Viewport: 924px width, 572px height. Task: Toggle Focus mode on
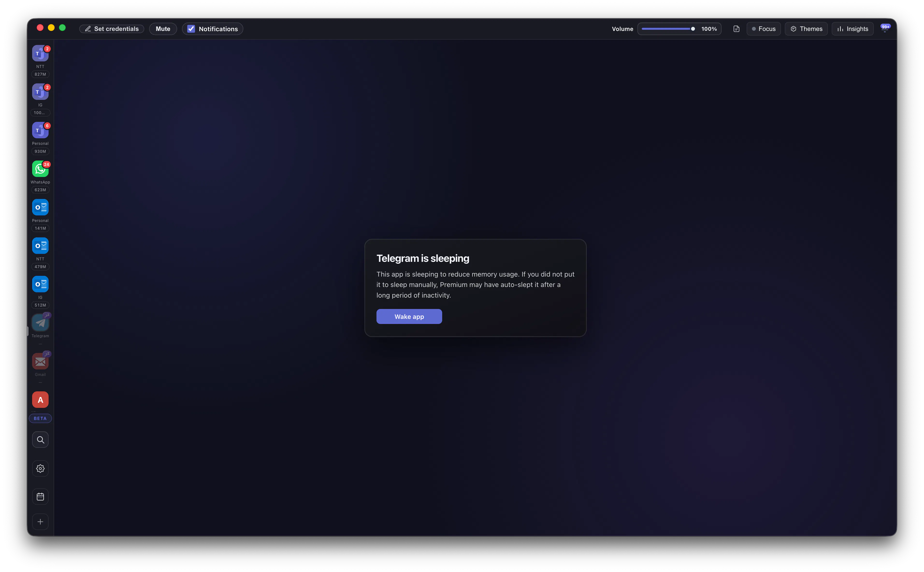[764, 29]
